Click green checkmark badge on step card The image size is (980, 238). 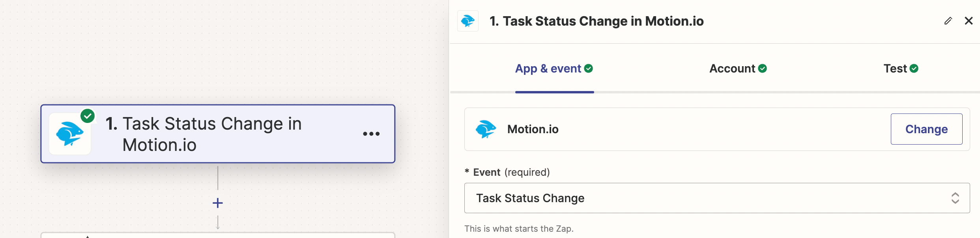pyautogui.click(x=88, y=116)
